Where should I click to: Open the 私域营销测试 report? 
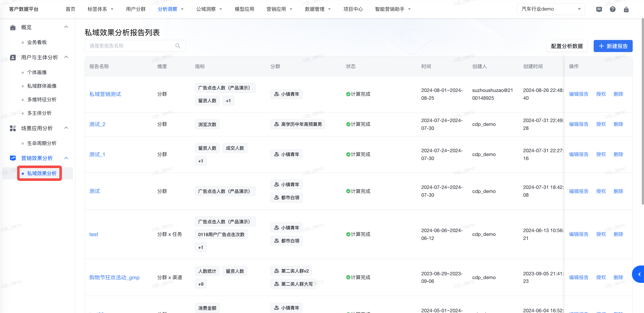point(105,94)
